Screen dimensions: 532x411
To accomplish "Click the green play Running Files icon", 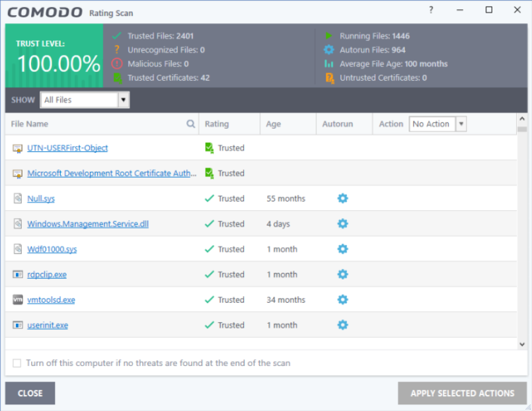I will (x=328, y=36).
